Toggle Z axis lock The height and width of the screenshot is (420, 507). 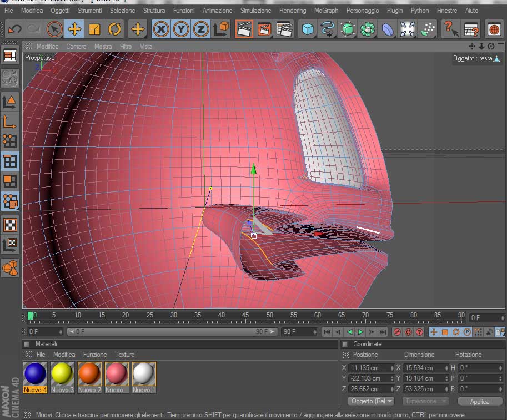[201, 29]
